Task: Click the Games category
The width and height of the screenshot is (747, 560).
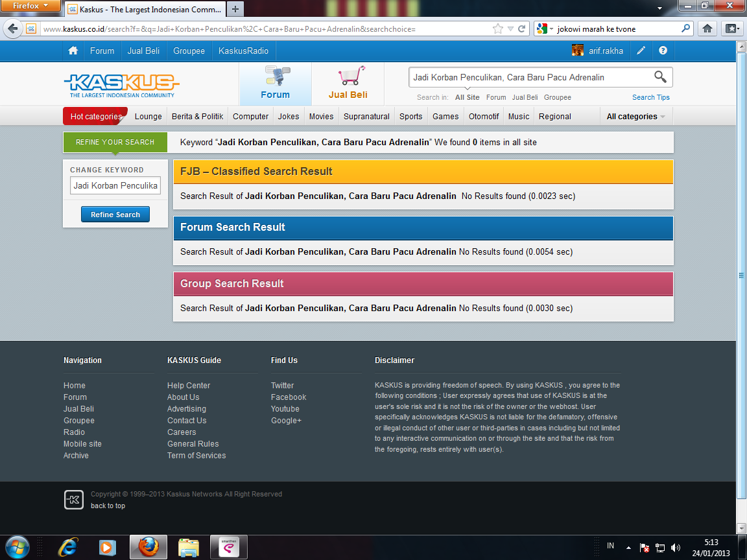Action: [445, 116]
